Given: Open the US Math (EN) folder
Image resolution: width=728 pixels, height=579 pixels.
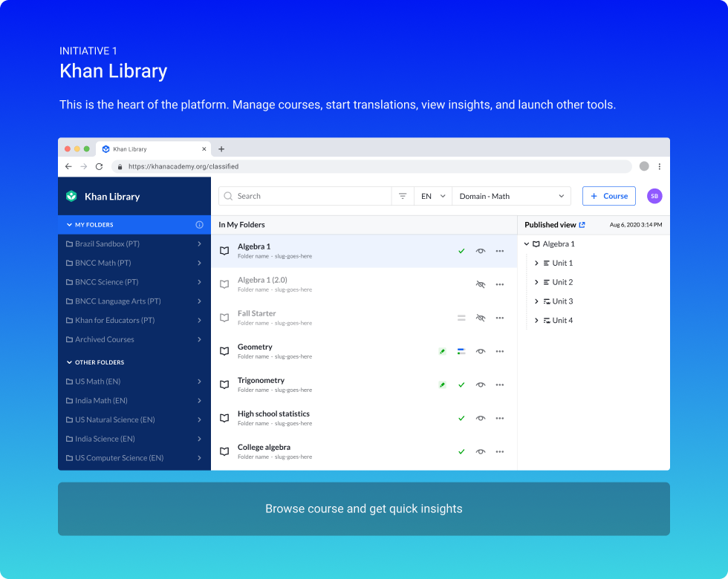Looking at the screenshot, I should coord(134,382).
